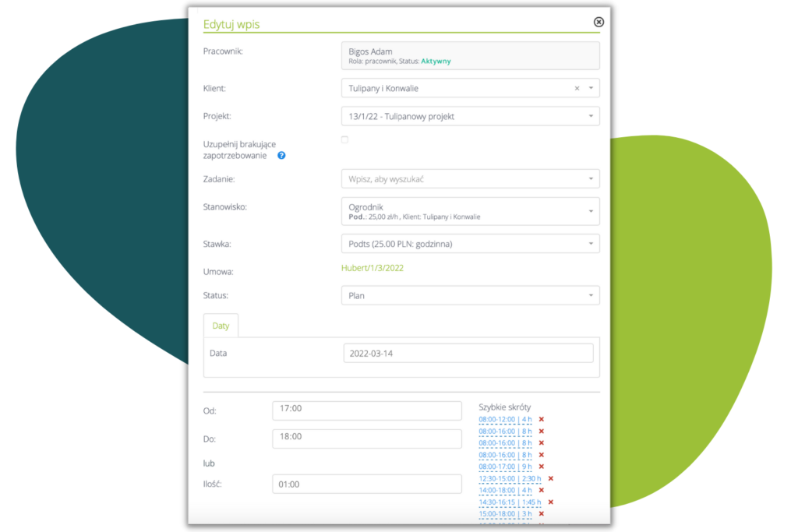Image resolution: width=798 pixels, height=532 pixels.
Task: Delete the 12:30-15:00 quick shortcut
Action: point(550,478)
